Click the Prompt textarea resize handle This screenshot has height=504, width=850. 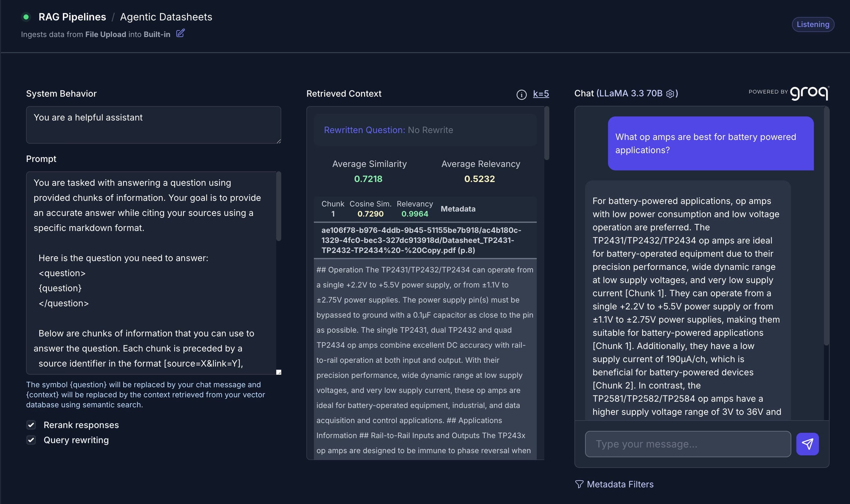278,372
